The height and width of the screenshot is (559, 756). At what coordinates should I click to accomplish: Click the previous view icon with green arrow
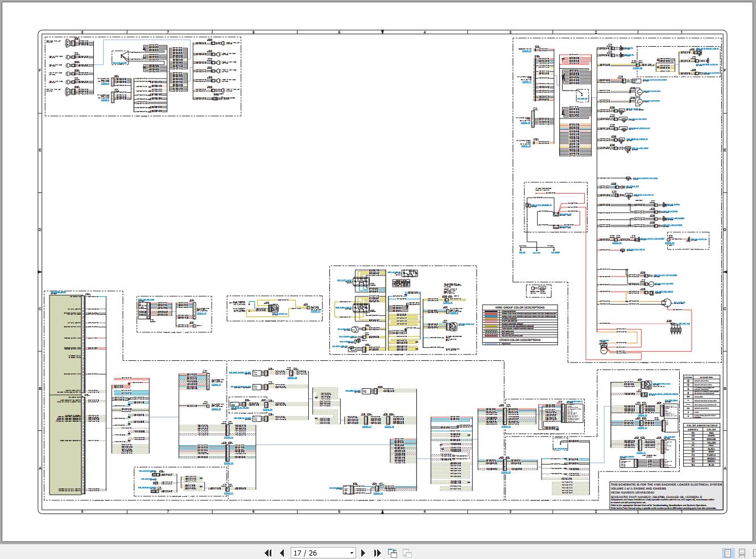(393, 552)
